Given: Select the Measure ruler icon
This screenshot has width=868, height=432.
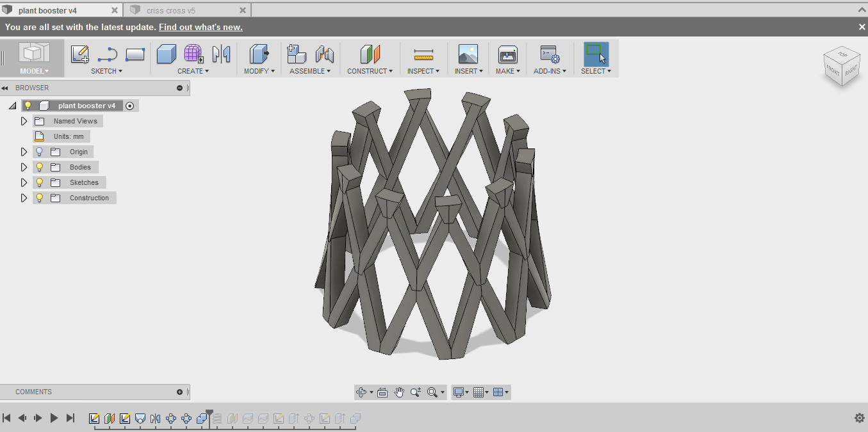Looking at the screenshot, I should pos(423,54).
